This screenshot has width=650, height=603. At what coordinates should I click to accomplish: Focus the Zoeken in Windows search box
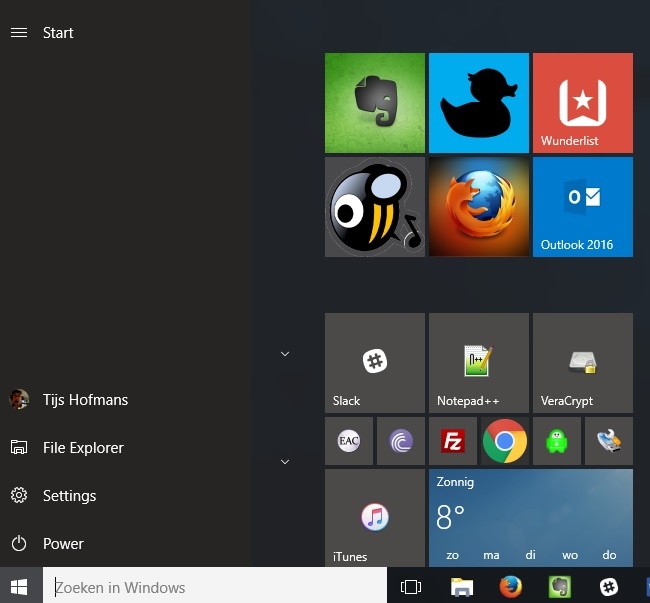[215, 587]
